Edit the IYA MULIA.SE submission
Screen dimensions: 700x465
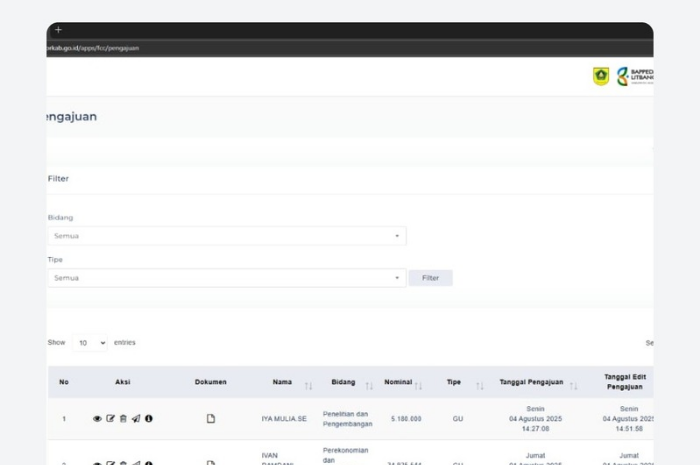click(110, 419)
